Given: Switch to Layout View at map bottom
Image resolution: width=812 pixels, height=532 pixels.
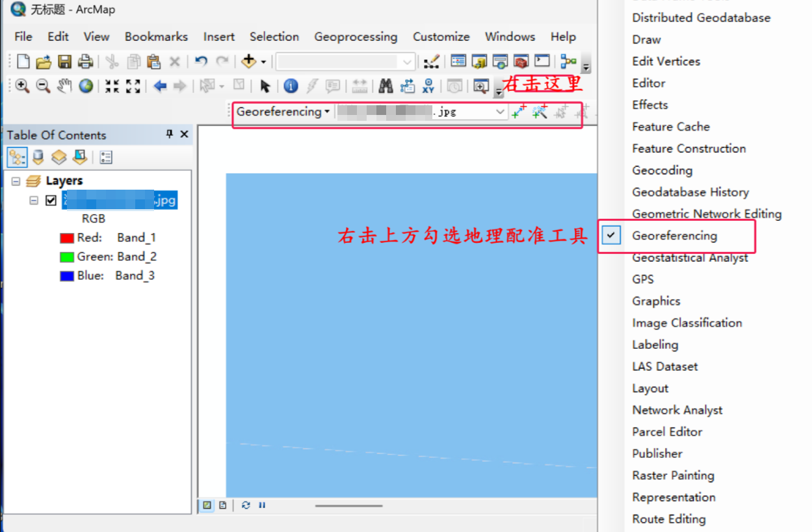Looking at the screenshot, I should coord(223,505).
